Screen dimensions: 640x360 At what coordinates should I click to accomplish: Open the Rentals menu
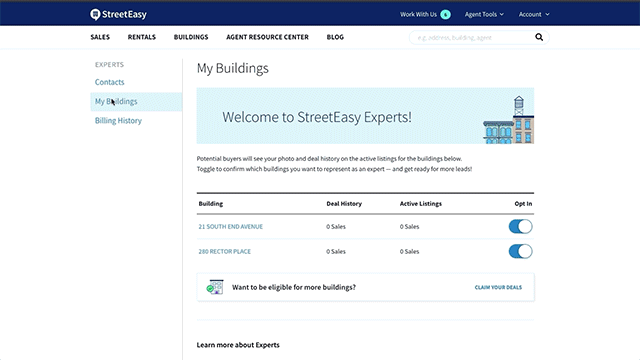point(142,37)
